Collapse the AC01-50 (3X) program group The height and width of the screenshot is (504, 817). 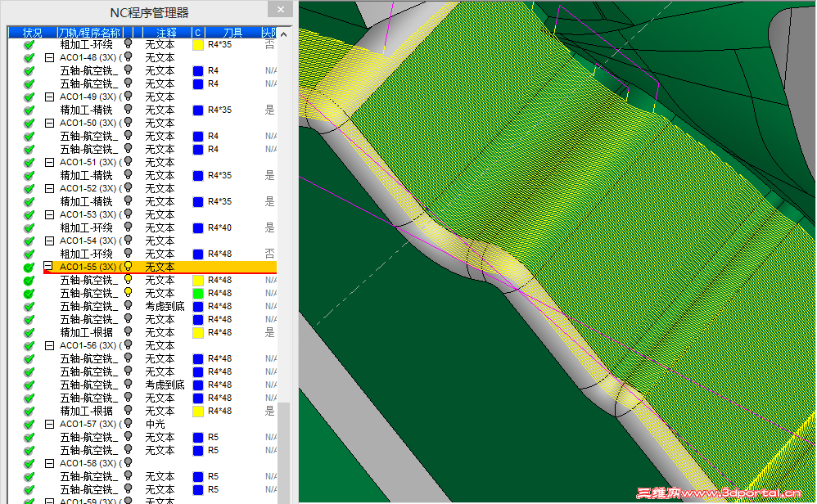(49, 123)
